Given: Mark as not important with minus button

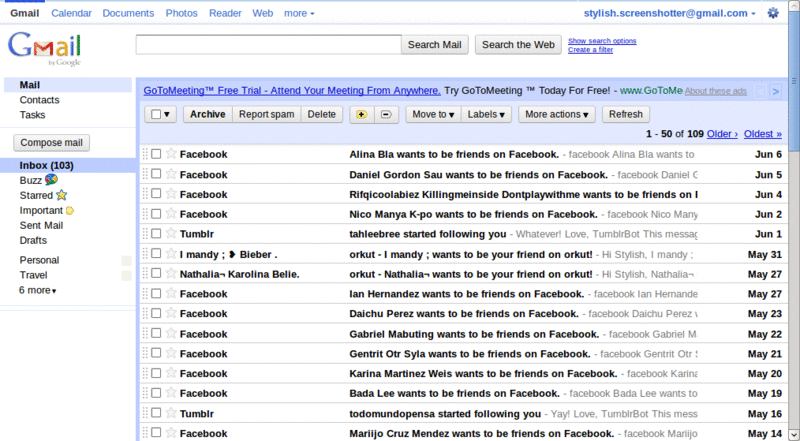Looking at the screenshot, I should point(386,114).
